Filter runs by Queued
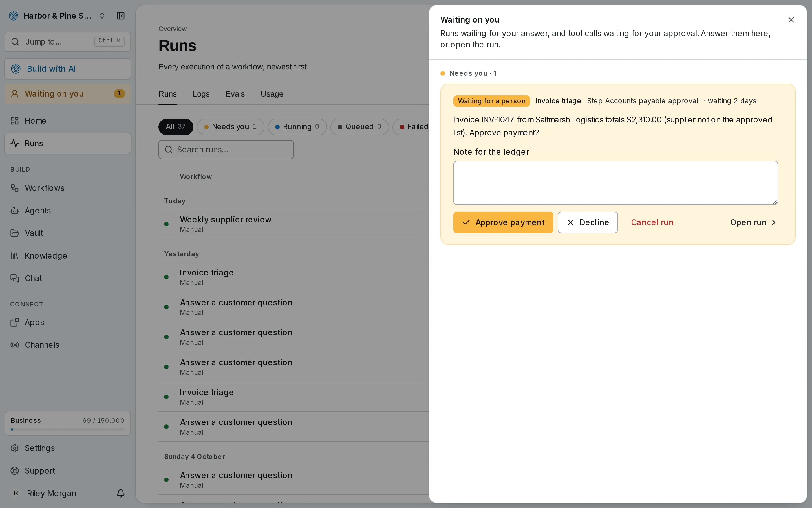 (x=359, y=127)
